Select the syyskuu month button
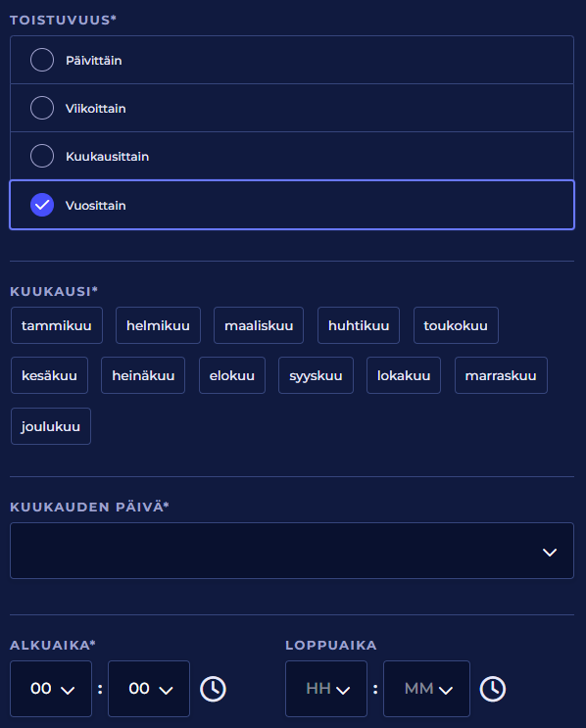 316,375
